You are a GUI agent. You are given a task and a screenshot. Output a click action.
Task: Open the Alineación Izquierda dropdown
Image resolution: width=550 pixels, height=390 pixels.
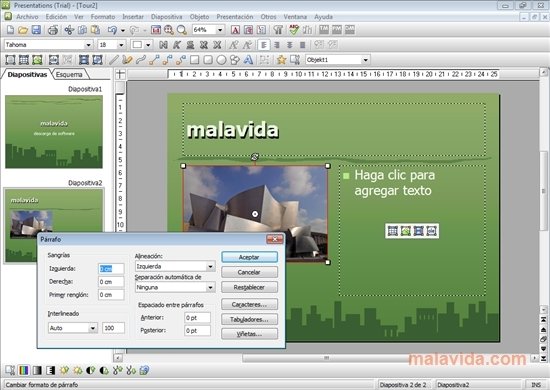210,267
